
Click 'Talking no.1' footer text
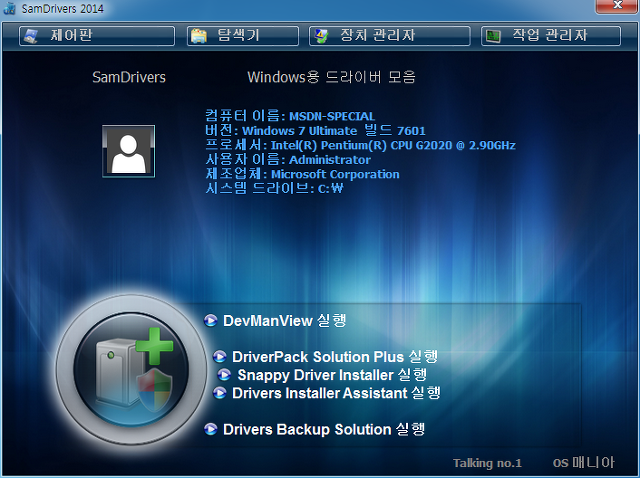pos(487,463)
